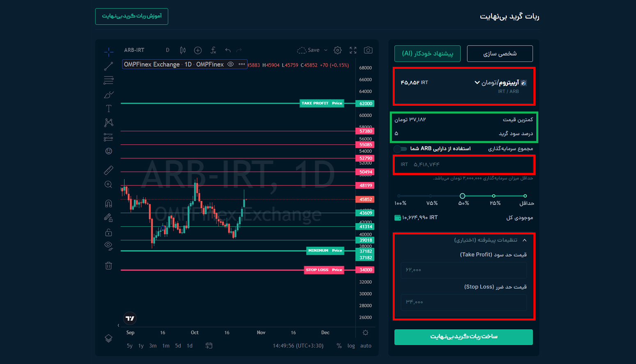Open ARB-IRT symbol search
Viewport: 636px width, 364px height.
pos(134,50)
